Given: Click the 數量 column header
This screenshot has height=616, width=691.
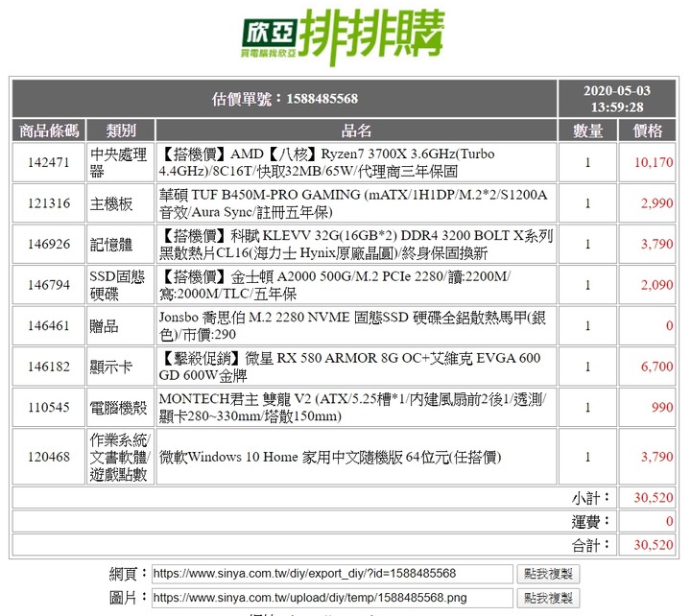Looking at the screenshot, I should (588, 130).
